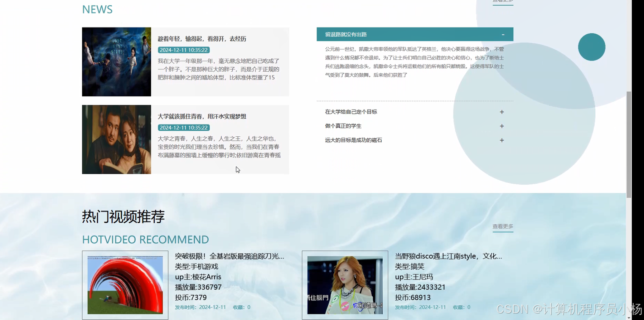Click the first news excerpt beginning 我在大学一年级那一年

point(219,69)
